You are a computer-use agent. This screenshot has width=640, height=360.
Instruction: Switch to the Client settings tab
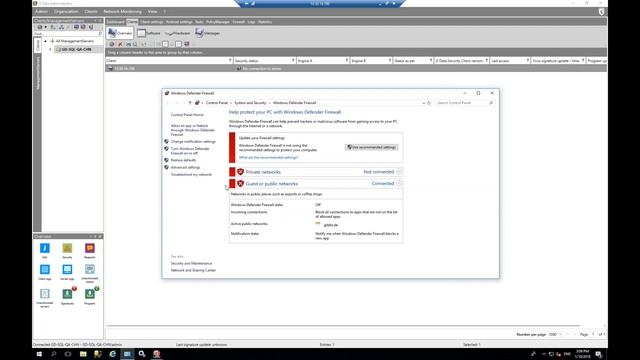click(x=151, y=22)
